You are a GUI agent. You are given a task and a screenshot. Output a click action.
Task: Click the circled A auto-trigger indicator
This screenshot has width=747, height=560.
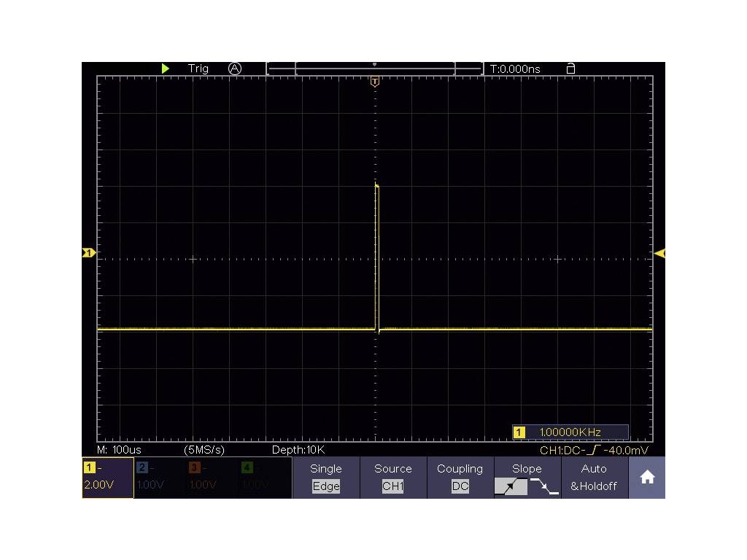pos(234,68)
